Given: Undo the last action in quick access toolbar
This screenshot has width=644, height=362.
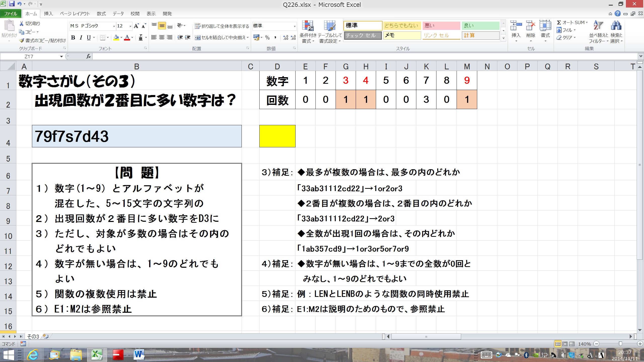Looking at the screenshot, I should click(20, 4).
